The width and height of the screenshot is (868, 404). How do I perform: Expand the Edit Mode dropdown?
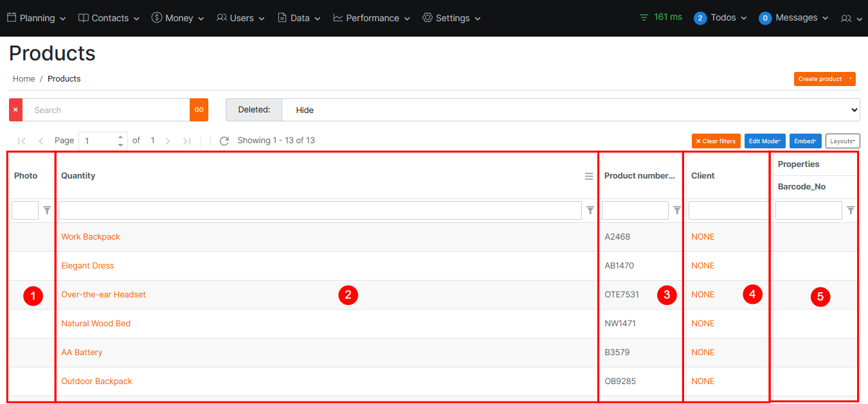764,141
